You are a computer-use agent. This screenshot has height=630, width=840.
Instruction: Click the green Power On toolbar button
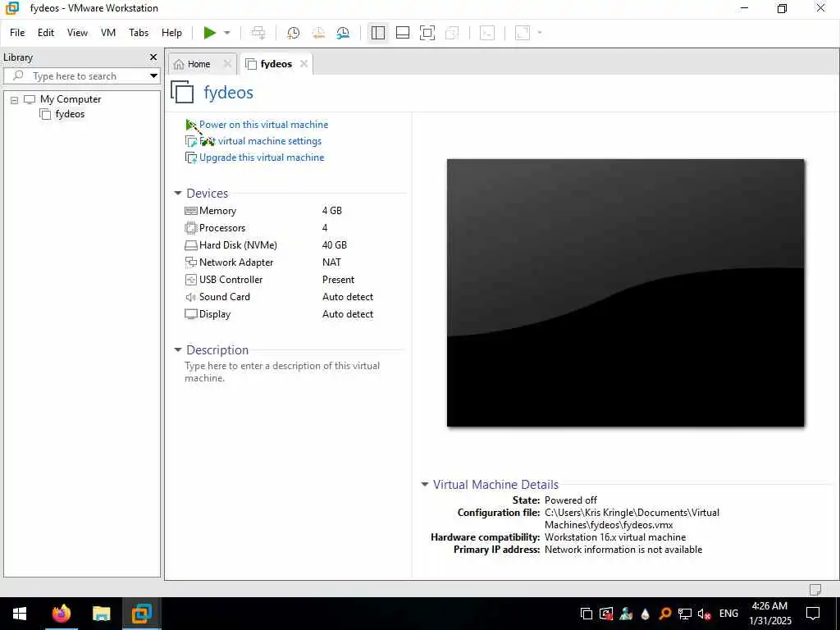point(209,33)
